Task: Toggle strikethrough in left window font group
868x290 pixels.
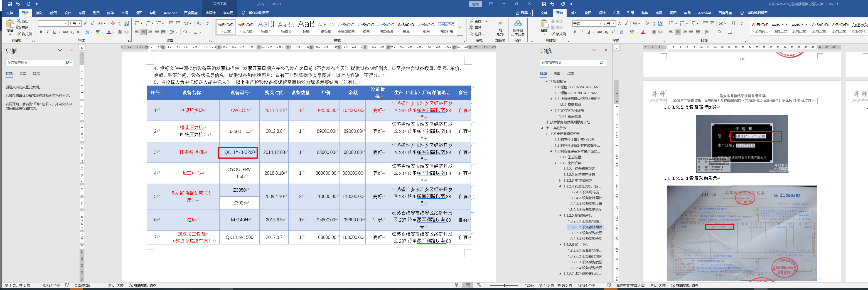Action: [x=65, y=32]
